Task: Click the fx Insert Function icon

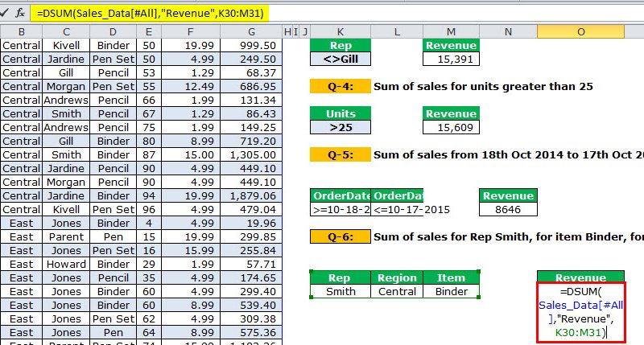Action: [x=19, y=13]
